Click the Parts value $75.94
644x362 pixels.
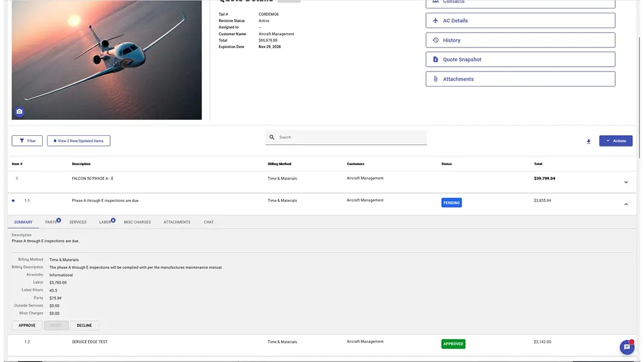point(55,298)
